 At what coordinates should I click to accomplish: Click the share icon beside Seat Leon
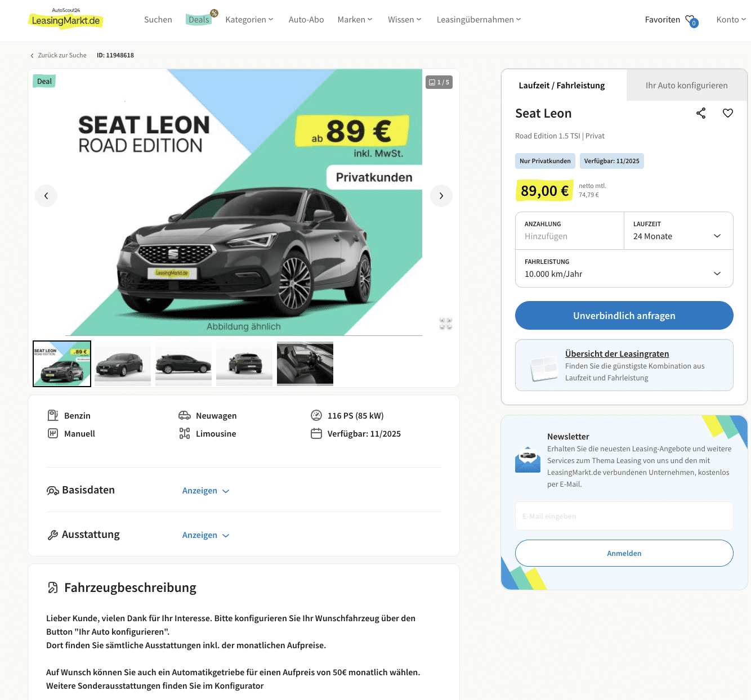pyautogui.click(x=701, y=113)
